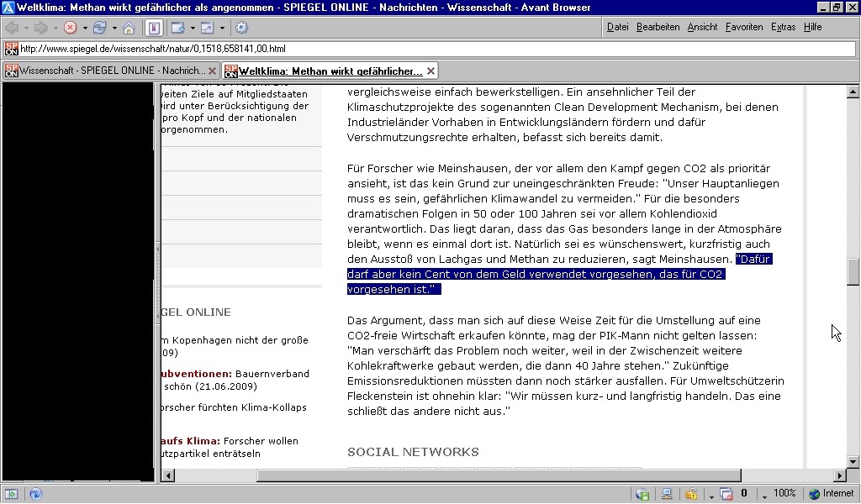Click the horizontal scrollbar right arrow
861x504 pixels.
tap(838, 475)
